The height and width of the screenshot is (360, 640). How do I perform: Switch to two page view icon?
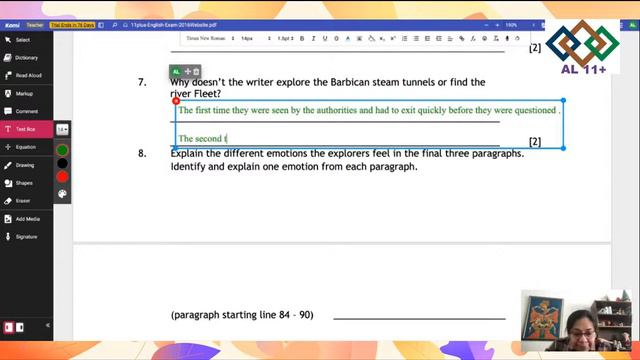tap(19, 327)
